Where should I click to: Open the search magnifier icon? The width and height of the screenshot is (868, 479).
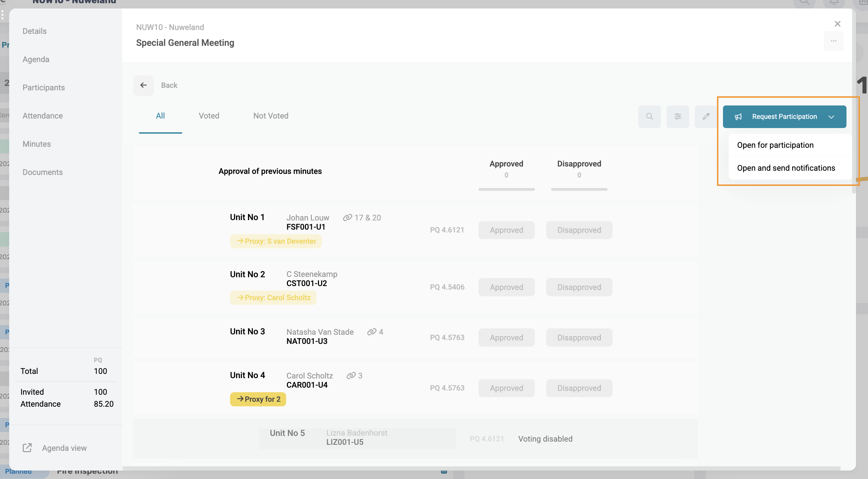pyautogui.click(x=649, y=116)
